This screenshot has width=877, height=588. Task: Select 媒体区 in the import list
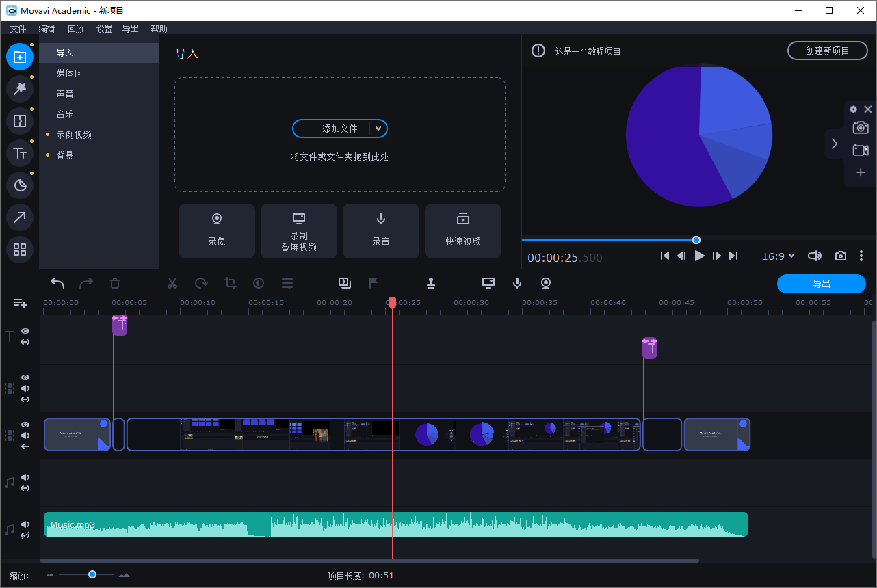[x=69, y=73]
